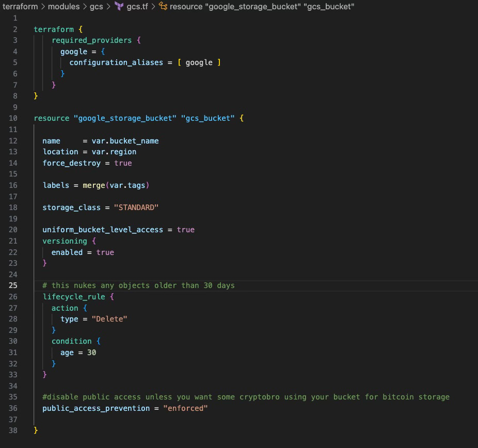Click the 'action' block keyword on line 27
The width and height of the screenshot is (478, 448).
coord(65,308)
